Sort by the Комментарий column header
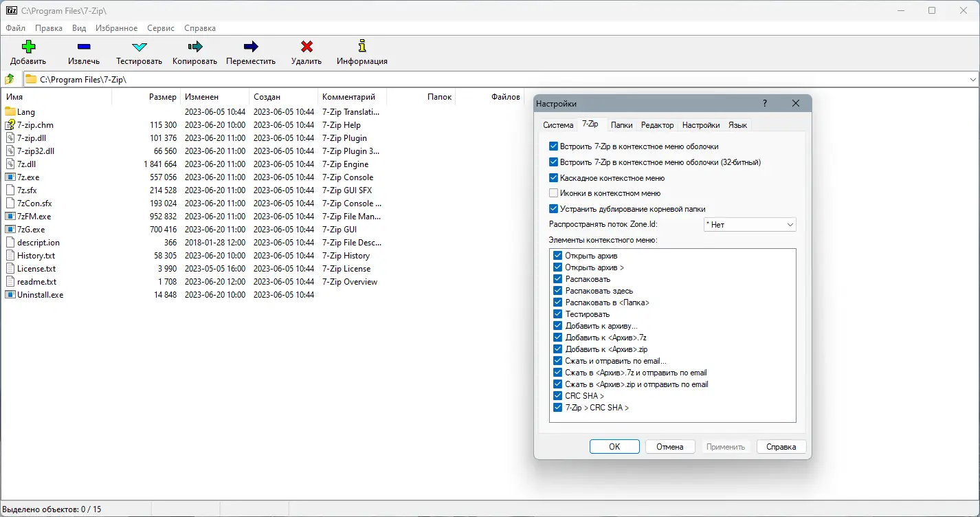The width and height of the screenshot is (980, 517). coord(352,97)
